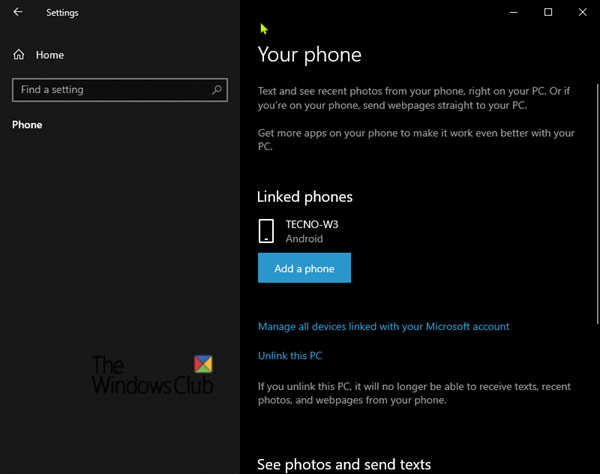600x474 pixels.
Task: Focus the Find a setting box
Action: (x=120, y=90)
